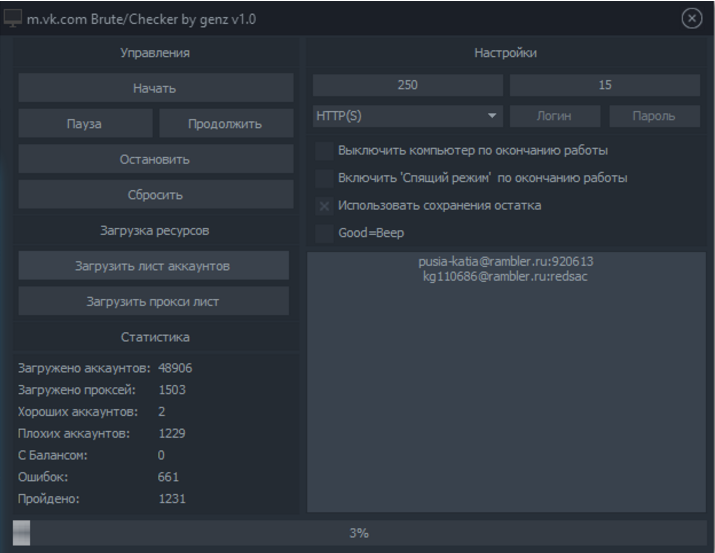Click the Статистика section header
Image resolution: width=715 pixels, height=553 pixels.
(155, 337)
